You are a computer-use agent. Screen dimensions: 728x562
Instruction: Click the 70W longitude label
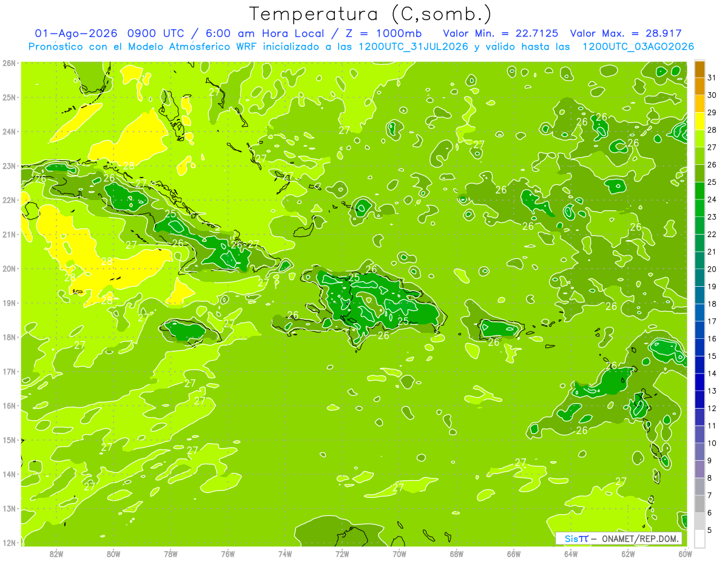point(399,553)
